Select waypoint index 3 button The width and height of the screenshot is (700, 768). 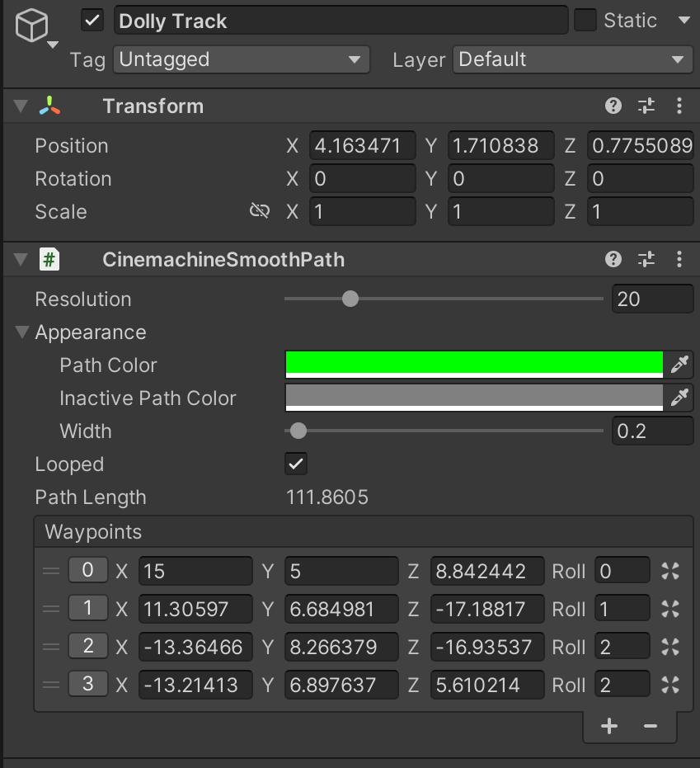88,684
